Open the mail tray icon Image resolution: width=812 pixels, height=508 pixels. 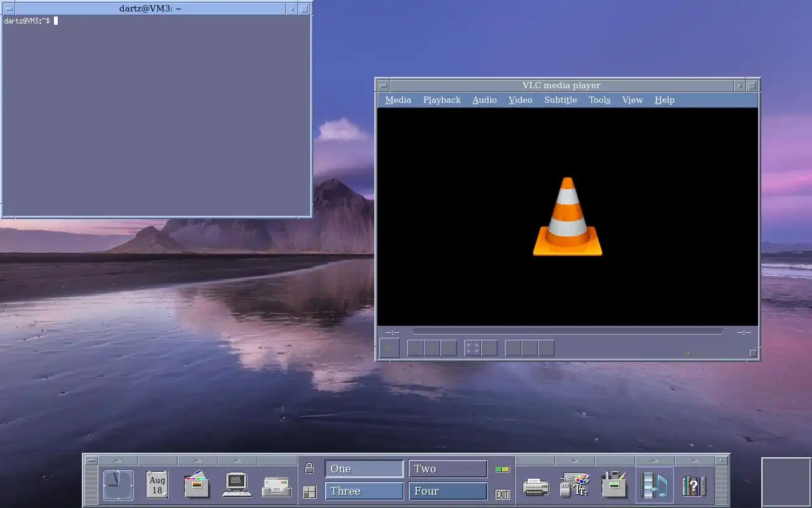tap(277, 487)
